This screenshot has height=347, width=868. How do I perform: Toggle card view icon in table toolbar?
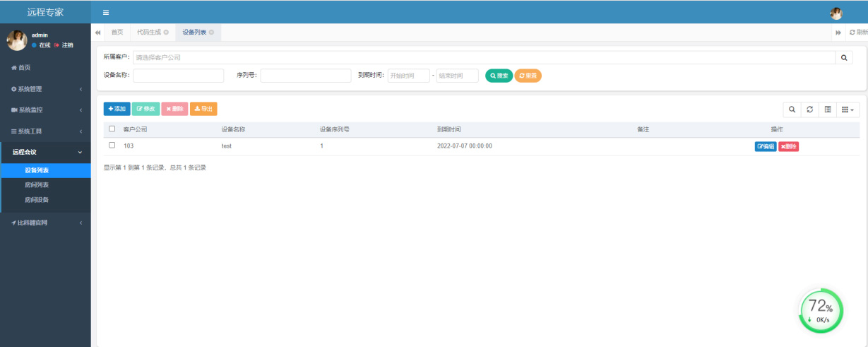[828, 110]
